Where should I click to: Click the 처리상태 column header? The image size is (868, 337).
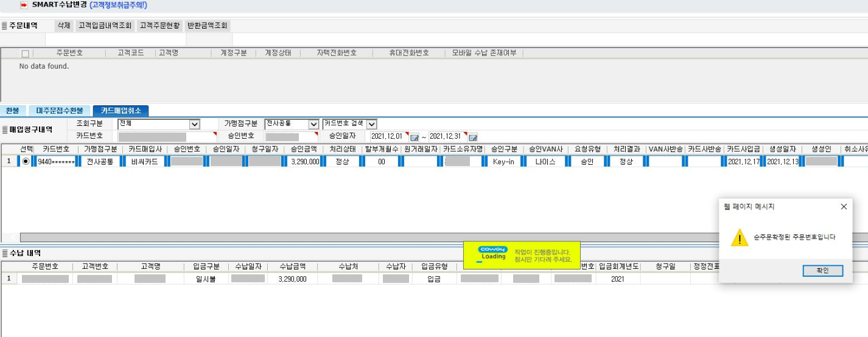343,149
